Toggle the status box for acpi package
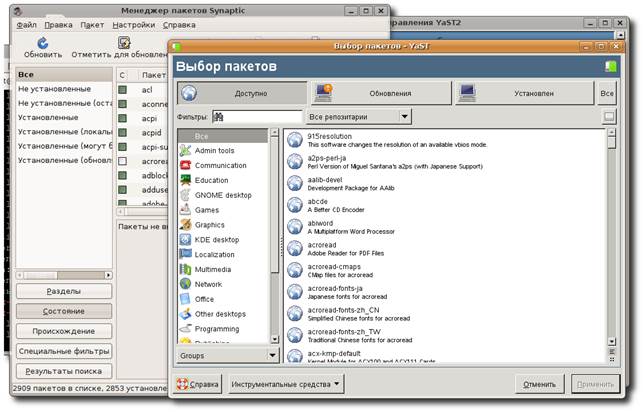The image size is (643, 412). coord(122,118)
